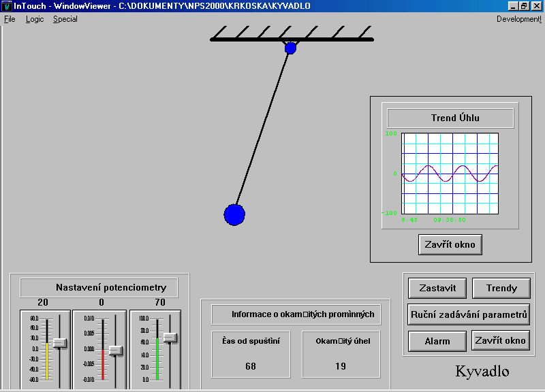Click the slider handle of green potentiometer
This screenshot has height=392, width=545.
[x=170, y=338]
